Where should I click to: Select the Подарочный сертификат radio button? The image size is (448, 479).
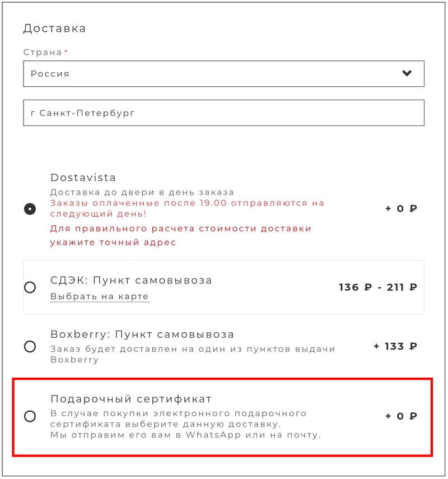click(x=30, y=416)
